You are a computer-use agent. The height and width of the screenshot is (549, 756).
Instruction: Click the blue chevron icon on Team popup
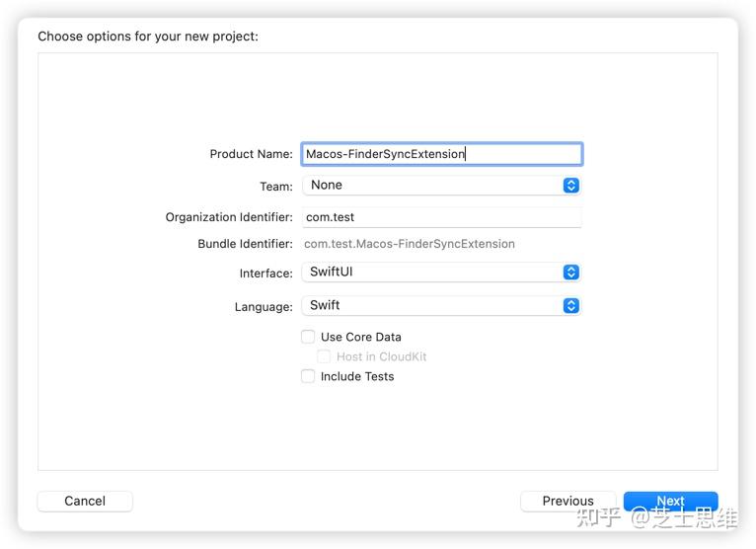coord(570,186)
